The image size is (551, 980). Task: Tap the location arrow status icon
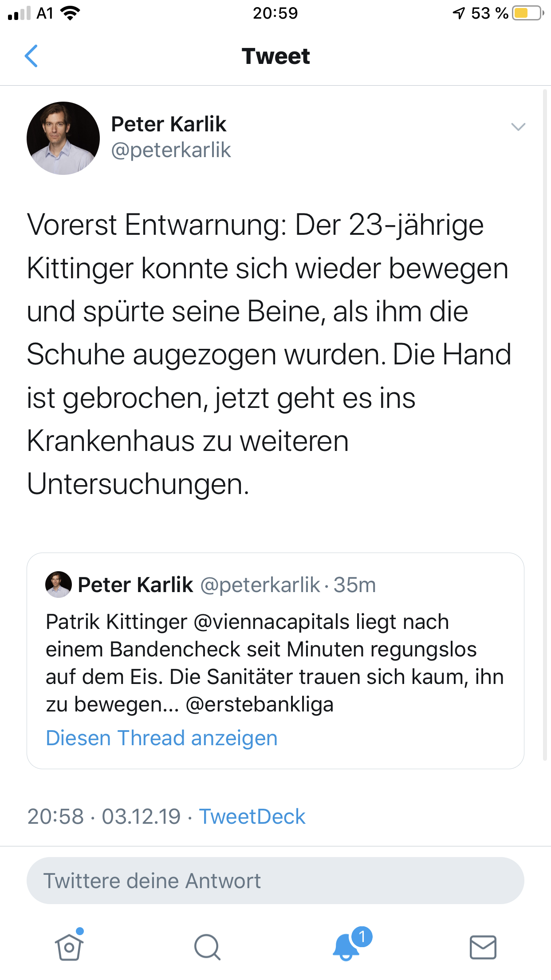click(x=459, y=13)
